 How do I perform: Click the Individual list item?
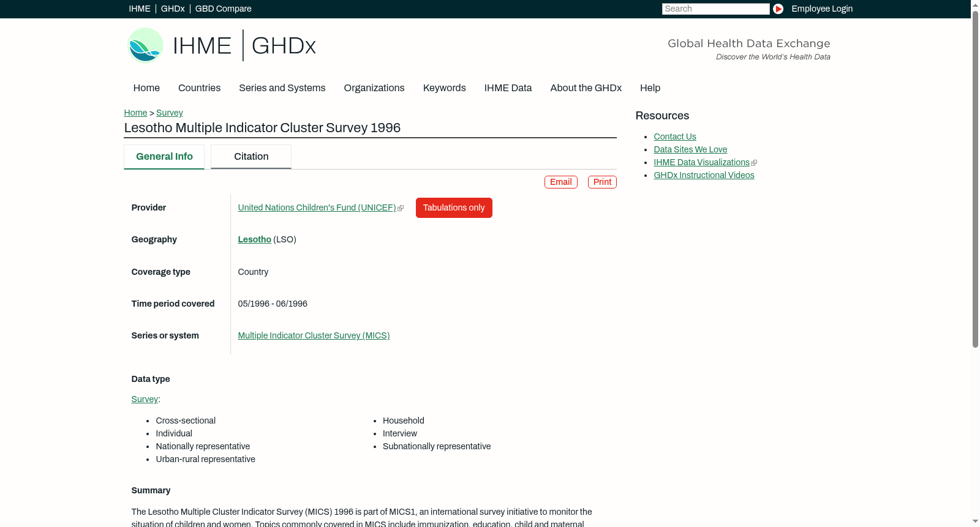[174, 433]
